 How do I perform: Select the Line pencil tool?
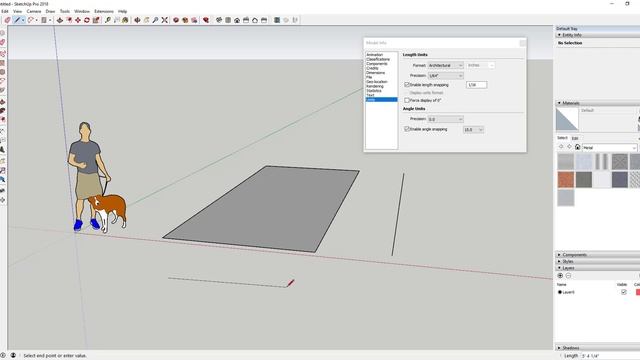pos(17,20)
